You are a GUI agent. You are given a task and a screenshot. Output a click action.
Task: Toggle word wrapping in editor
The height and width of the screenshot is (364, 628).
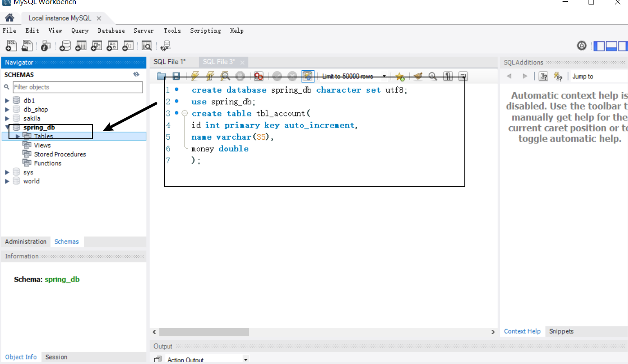coord(463,76)
